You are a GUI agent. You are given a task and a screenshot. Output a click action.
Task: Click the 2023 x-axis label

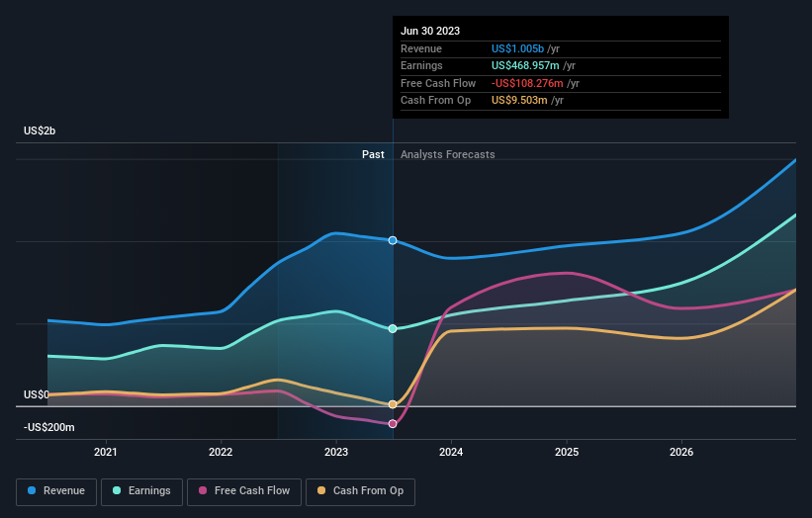pos(336,452)
